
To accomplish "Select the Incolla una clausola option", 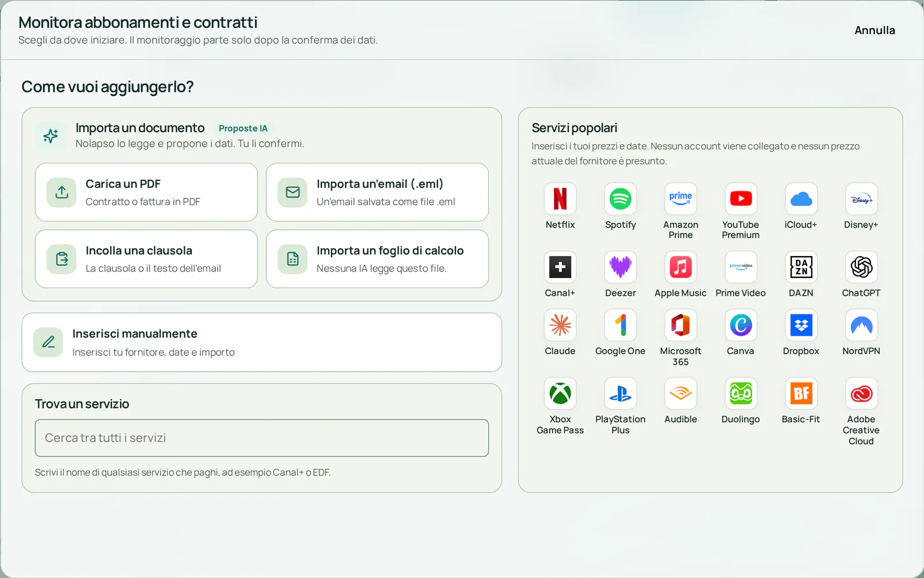I will click(x=146, y=259).
